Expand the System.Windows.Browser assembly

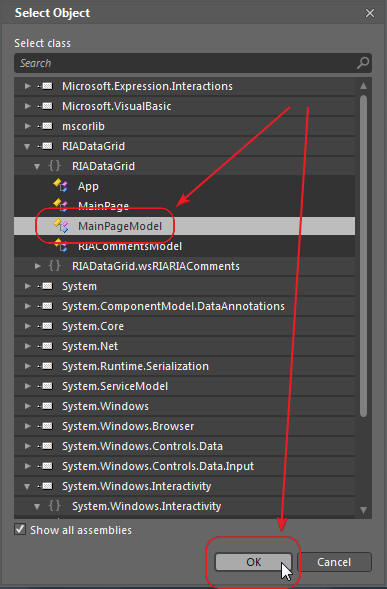(27, 426)
